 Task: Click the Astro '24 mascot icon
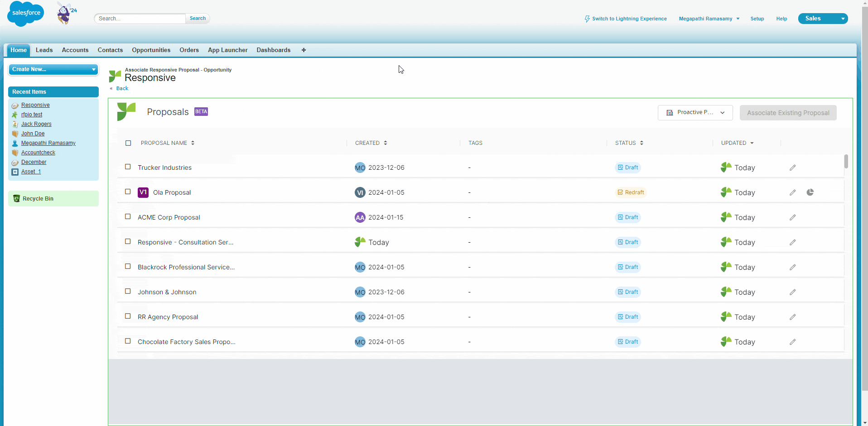66,13
